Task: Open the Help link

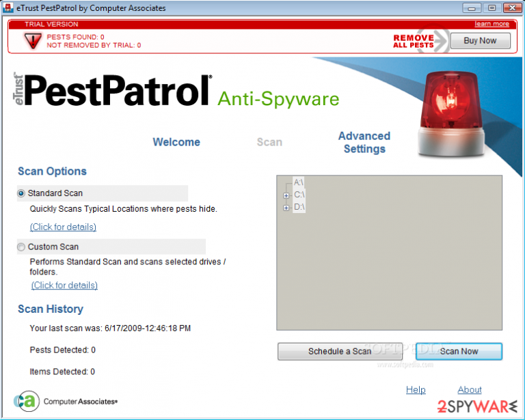Action: pyautogui.click(x=416, y=389)
